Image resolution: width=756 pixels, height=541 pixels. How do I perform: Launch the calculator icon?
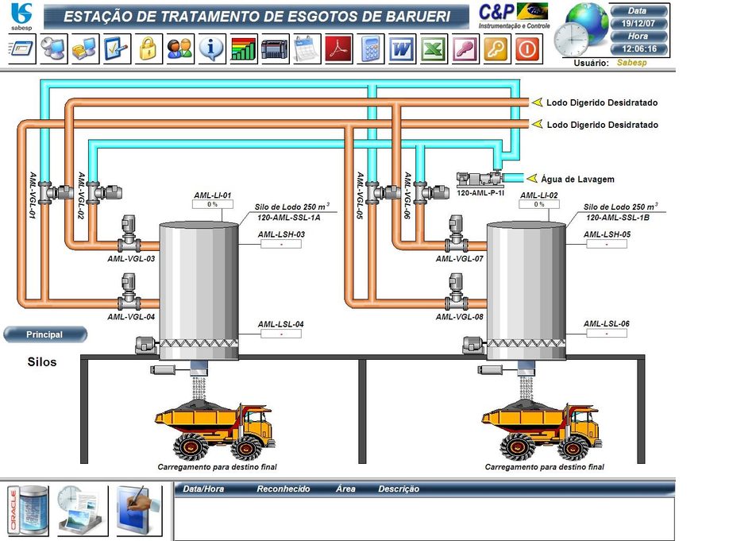(x=370, y=49)
